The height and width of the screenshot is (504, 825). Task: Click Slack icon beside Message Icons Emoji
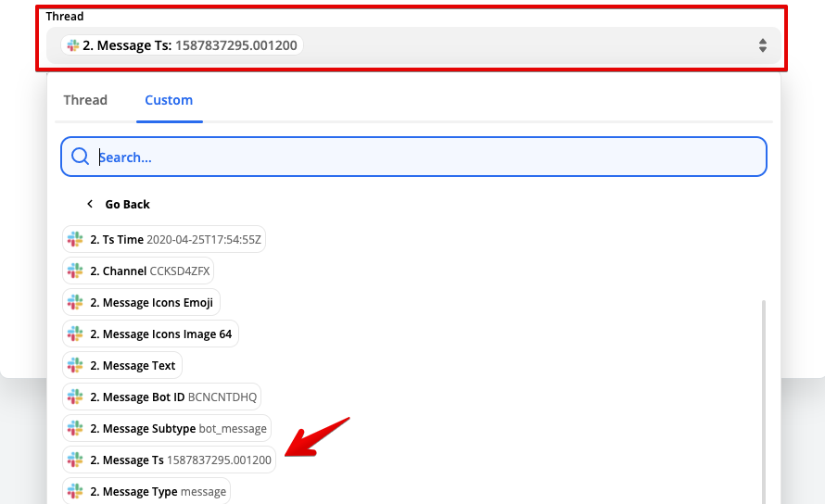(75, 303)
